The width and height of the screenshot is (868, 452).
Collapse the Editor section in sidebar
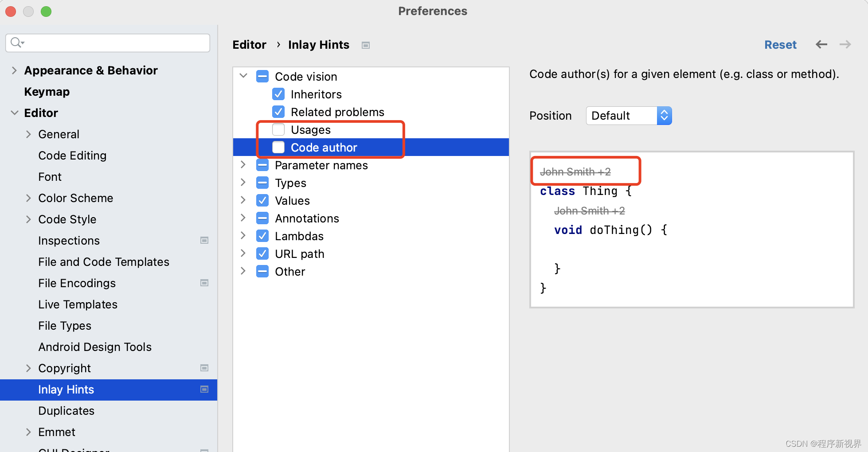(x=14, y=113)
